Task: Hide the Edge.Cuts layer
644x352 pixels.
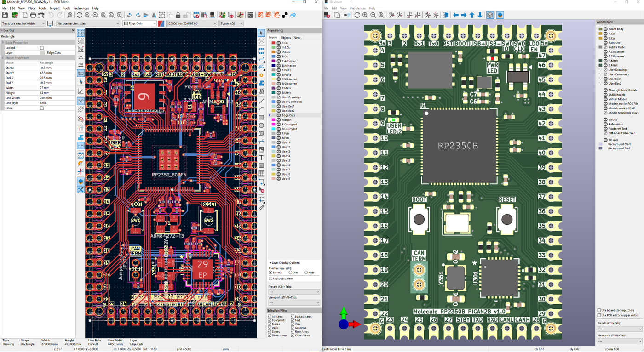Action: coord(278,115)
